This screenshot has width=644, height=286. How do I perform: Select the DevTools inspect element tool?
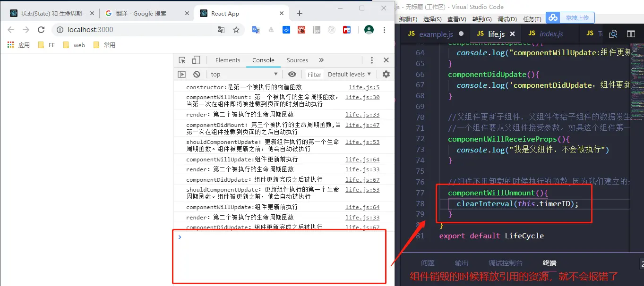pos(182,60)
